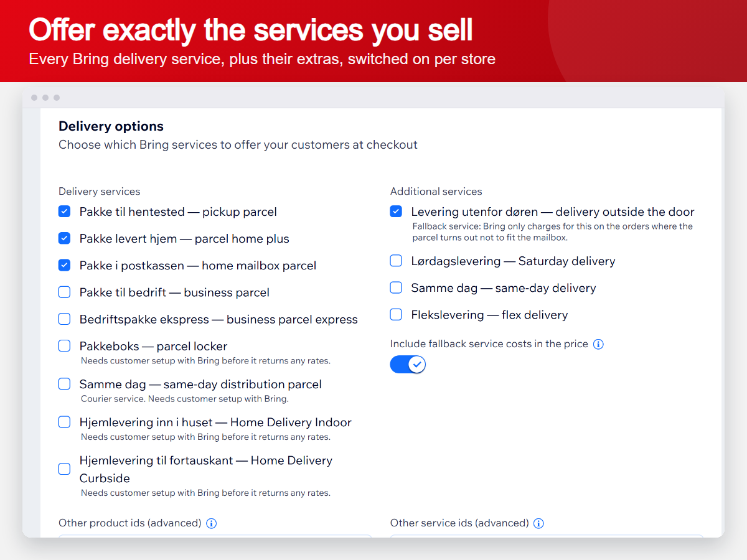Click the Other product ids input field
The width and height of the screenshot is (747, 560).
pyautogui.click(x=215, y=536)
